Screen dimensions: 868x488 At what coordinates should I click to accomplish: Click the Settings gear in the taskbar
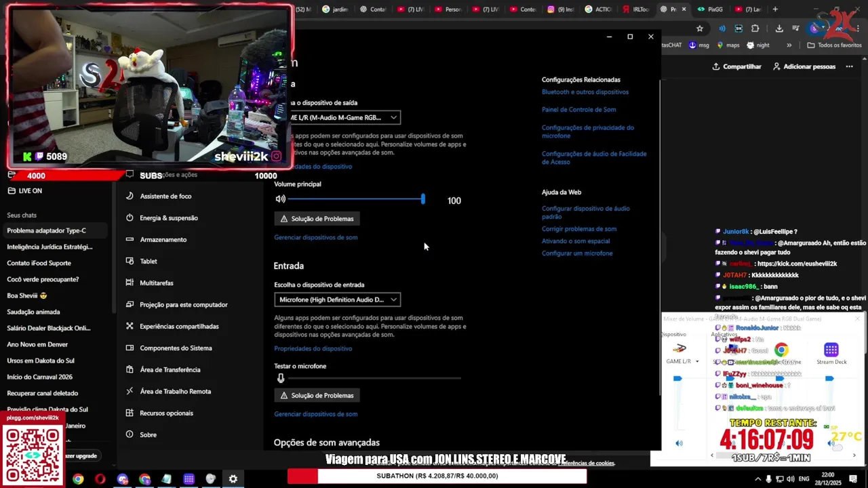click(233, 479)
